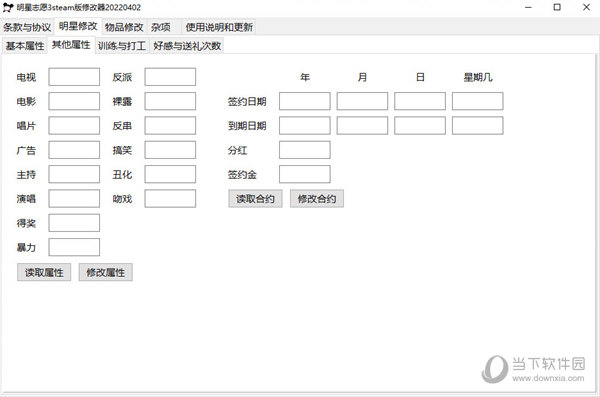Focus the 签约日期 weekday (星期几) field
600x397 pixels.
(x=478, y=101)
